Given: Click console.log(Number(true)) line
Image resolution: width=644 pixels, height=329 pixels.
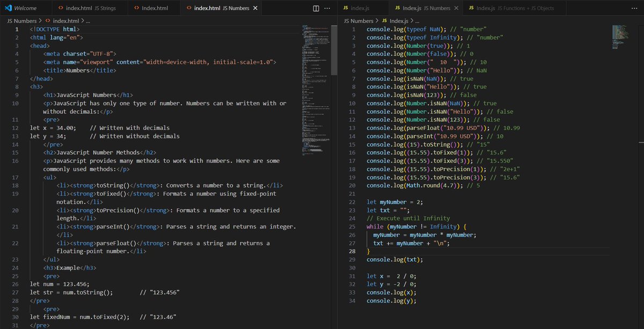Looking at the screenshot, I should point(419,46).
